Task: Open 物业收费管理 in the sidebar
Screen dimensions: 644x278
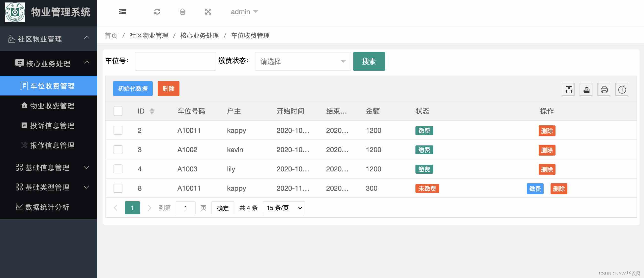Action: (52, 106)
